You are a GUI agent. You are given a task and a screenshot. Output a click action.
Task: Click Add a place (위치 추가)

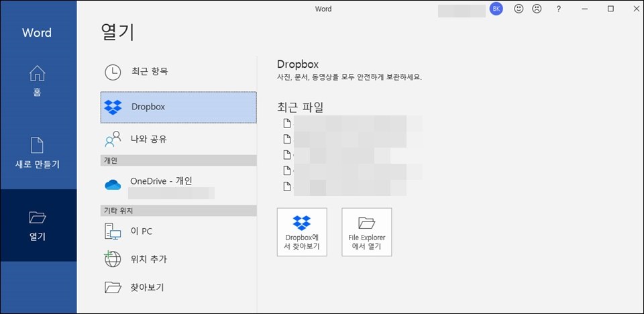click(x=178, y=260)
